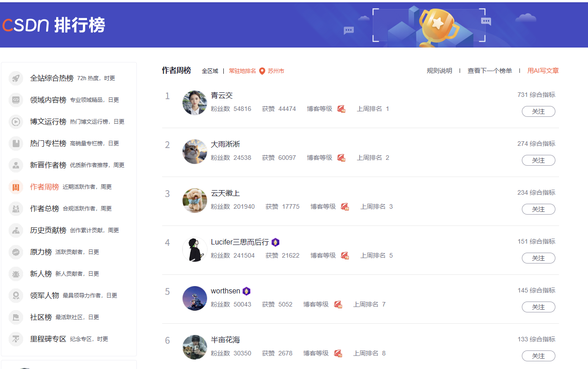This screenshot has width=588, height=369.
Task: Click author name worthsen
Action: click(226, 291)
